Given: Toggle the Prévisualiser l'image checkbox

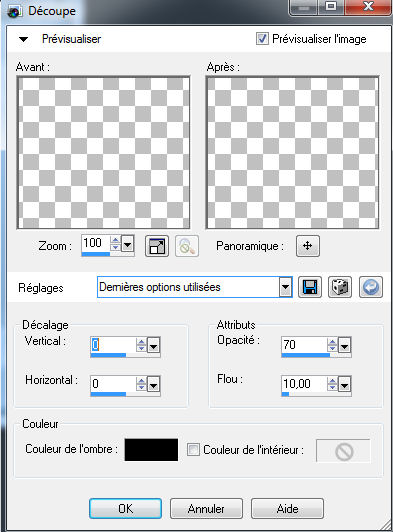Looking at the screenshot, I should click(262, 39).
